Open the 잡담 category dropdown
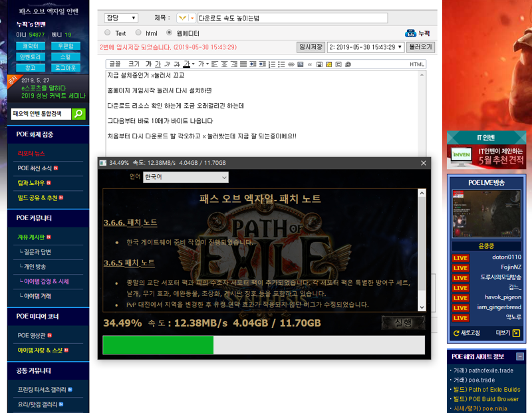Viewport: 532px width, 413px height. (121, 18)
